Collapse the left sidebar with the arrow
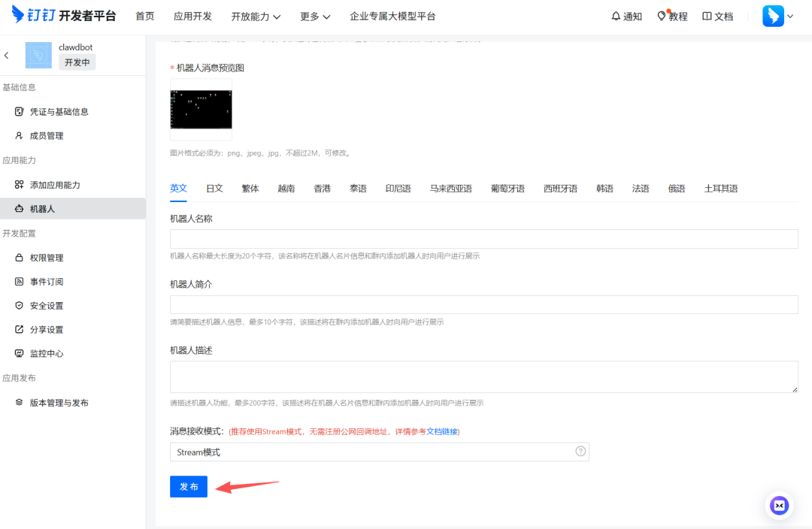812x529 pixels. [x=7, y=55]
